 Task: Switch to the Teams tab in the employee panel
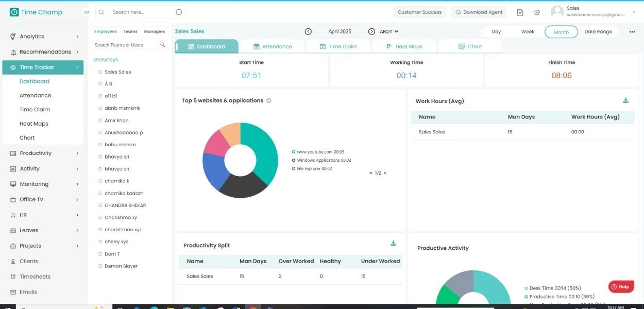130,32
